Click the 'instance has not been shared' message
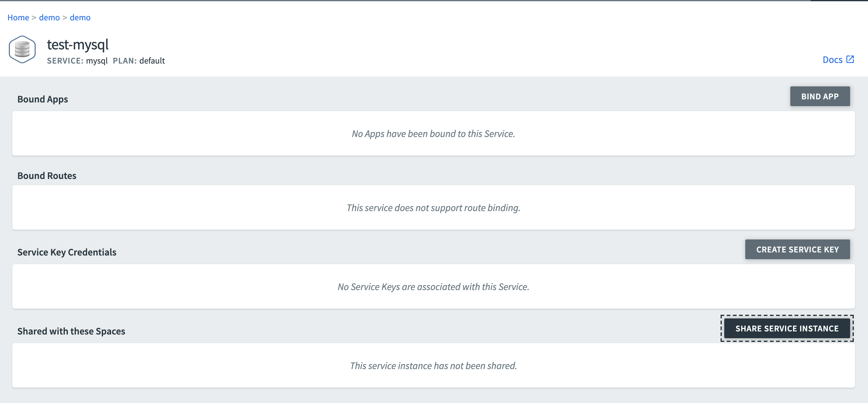 point(433,366)
